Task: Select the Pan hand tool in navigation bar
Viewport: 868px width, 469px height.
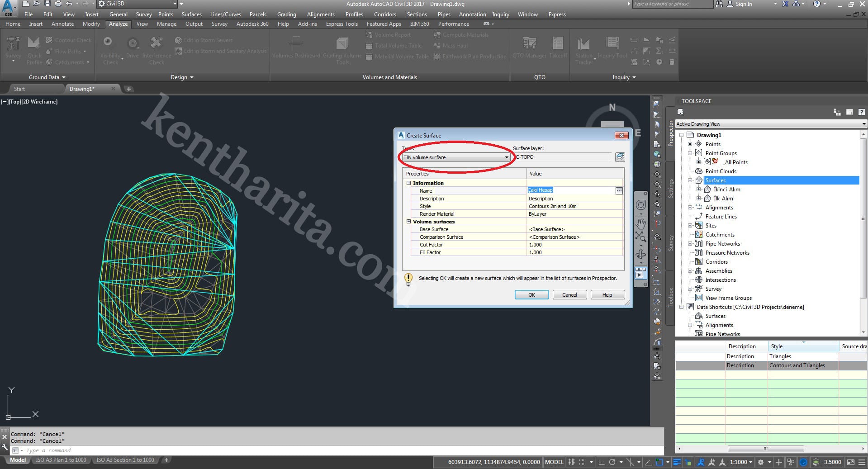Action: pos(640,224)
